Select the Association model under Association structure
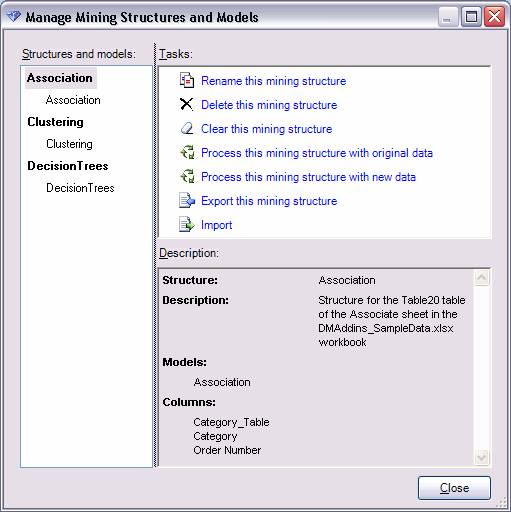The image size is (511, 512). coord(73,100)
